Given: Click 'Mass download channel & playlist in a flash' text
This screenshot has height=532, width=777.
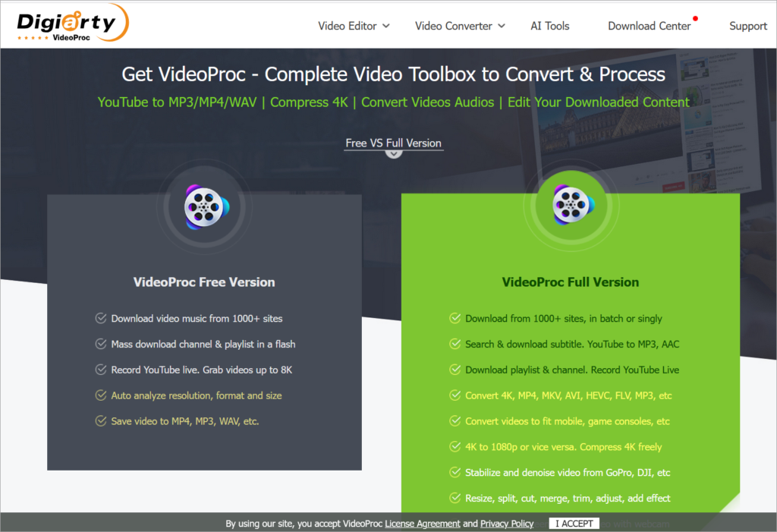Looking at the screenshot, I should (203, 344).
